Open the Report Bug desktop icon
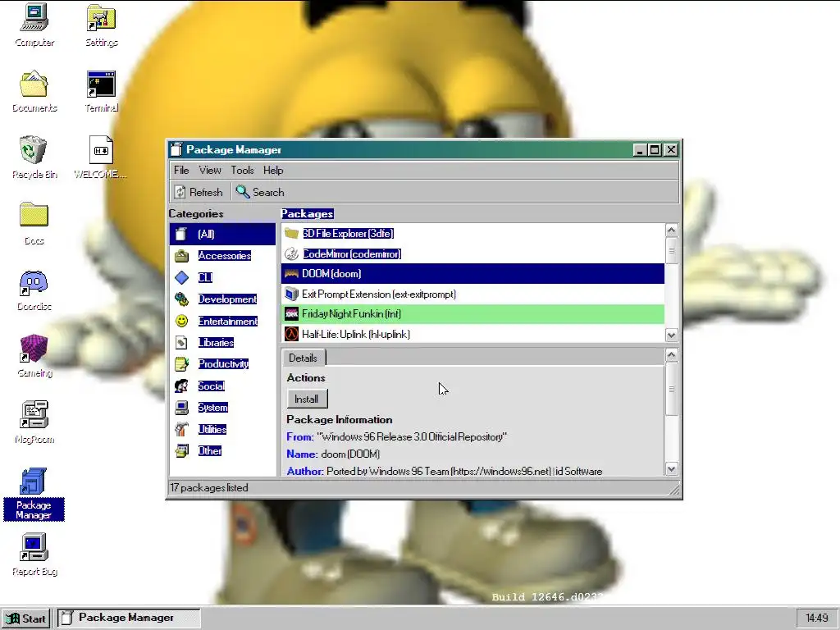This screenshot has width=840, height=630. [x=34, y=555]
